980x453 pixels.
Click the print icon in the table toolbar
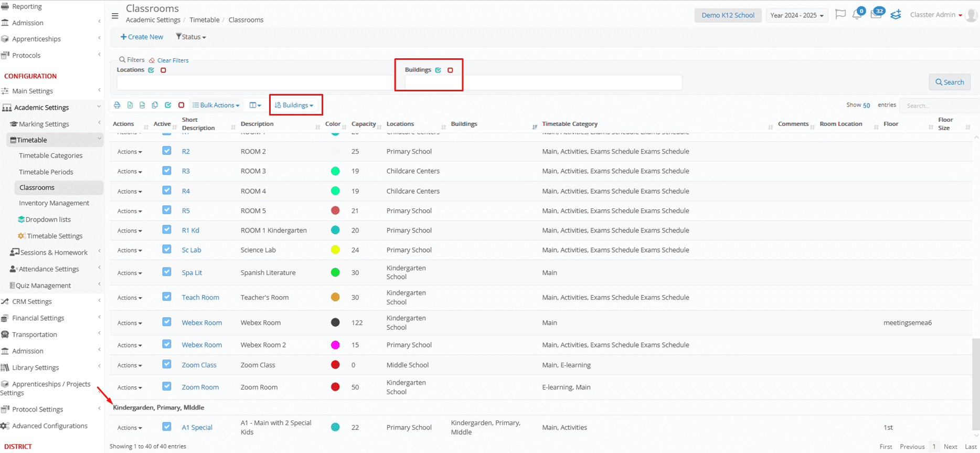[117, 105]
